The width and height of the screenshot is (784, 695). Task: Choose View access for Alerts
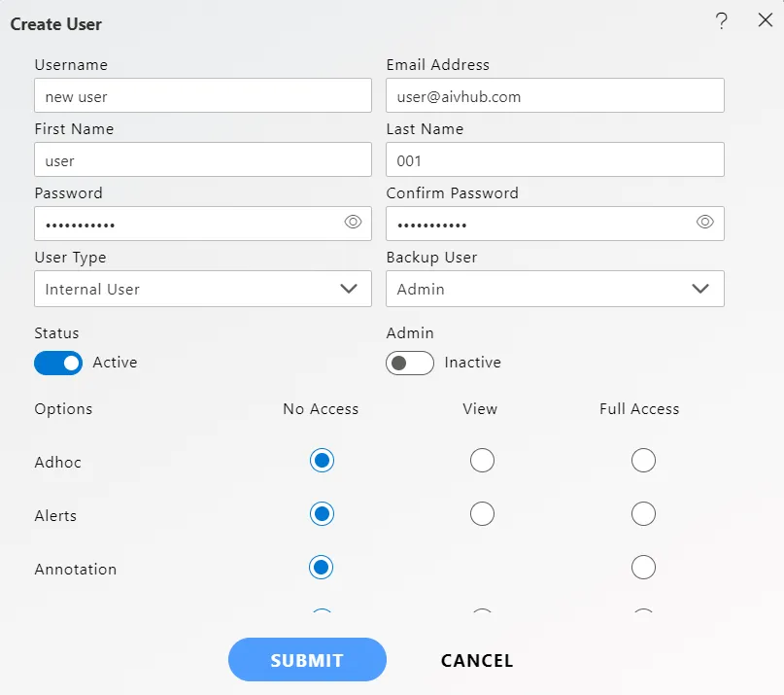[x=482, y=514]
